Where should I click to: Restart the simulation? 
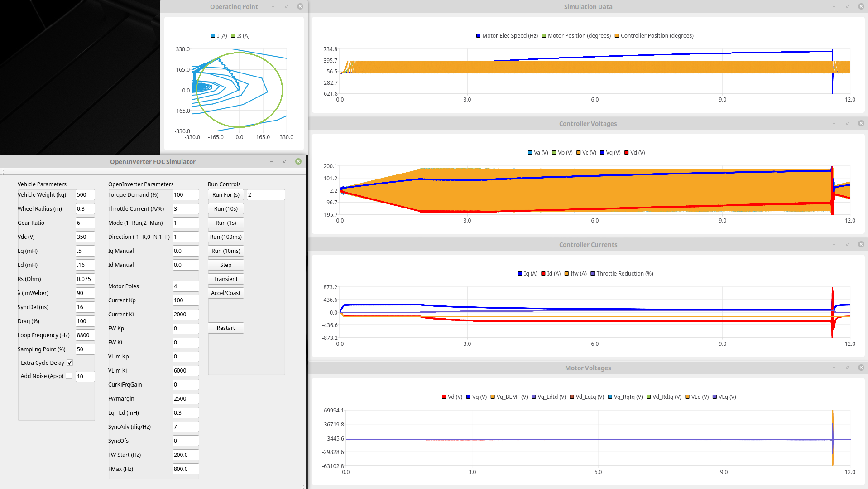coord(225,328)
